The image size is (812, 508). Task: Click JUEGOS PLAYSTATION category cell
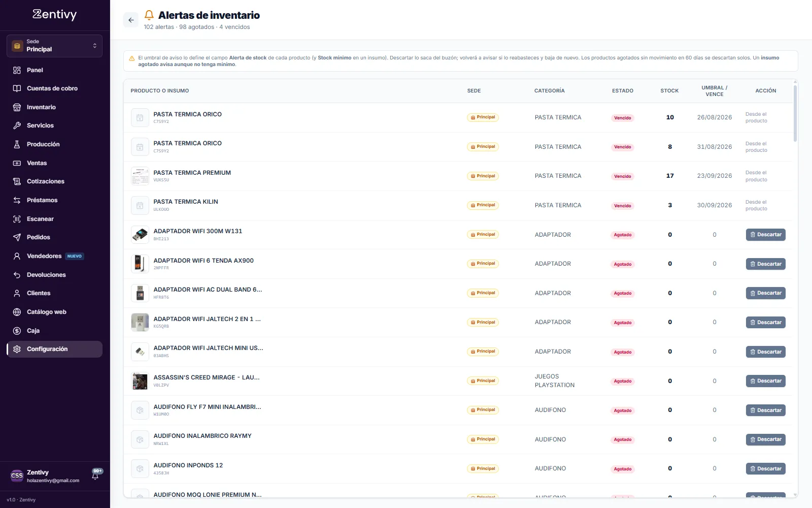(555, 381)
